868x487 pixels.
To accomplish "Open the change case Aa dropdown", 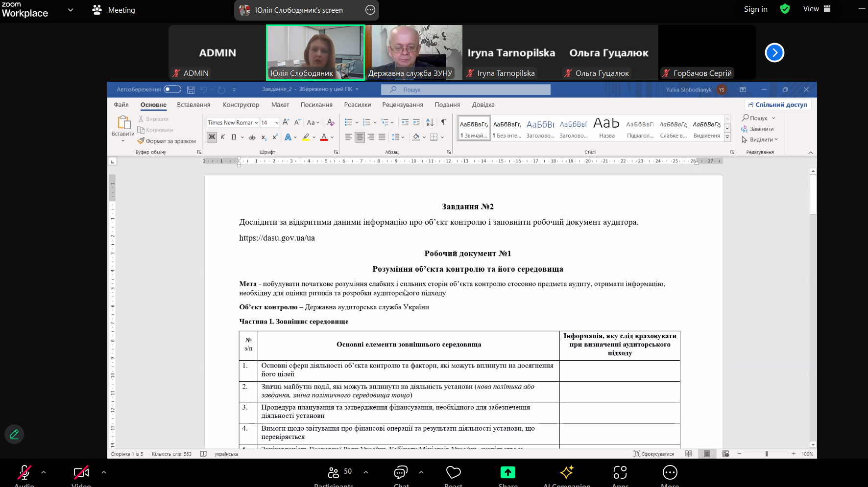I will pos(313,122).
